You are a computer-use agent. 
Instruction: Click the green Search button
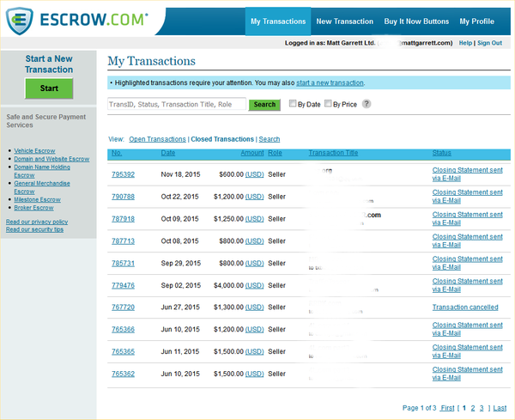pyautogui.click(x=264, y=105)
